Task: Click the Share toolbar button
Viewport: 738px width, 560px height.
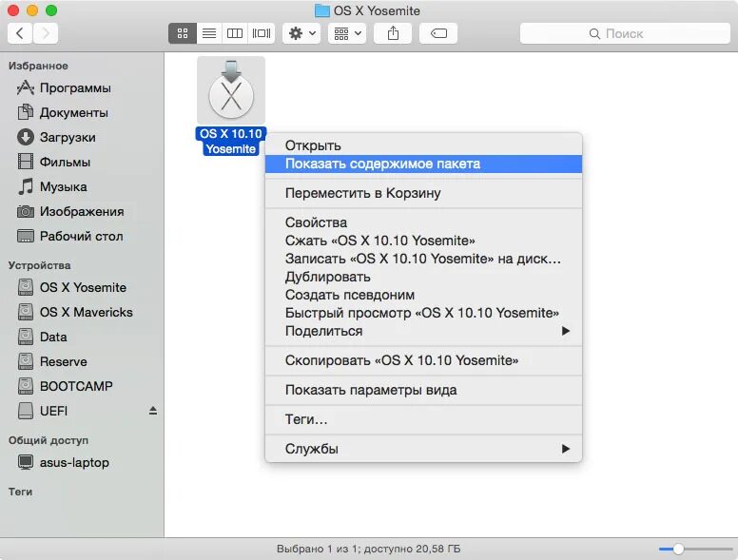Action: point(393,33)
